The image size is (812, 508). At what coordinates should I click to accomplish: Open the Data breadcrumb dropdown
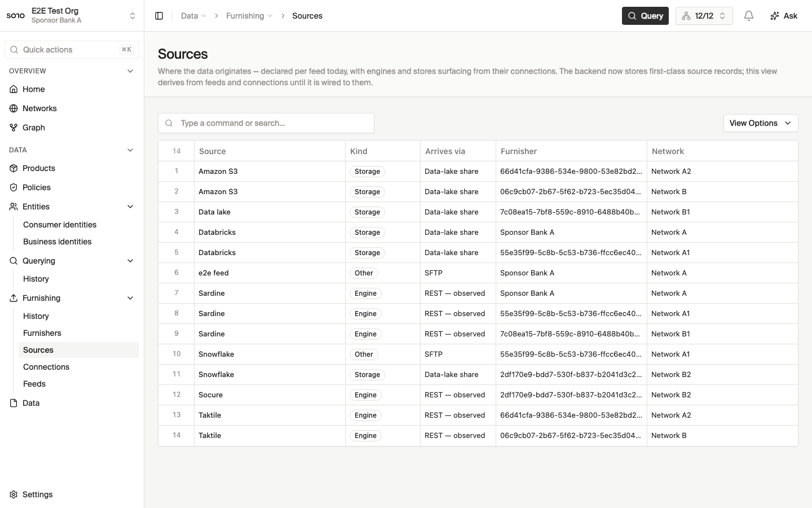click(x=193, y=16)
